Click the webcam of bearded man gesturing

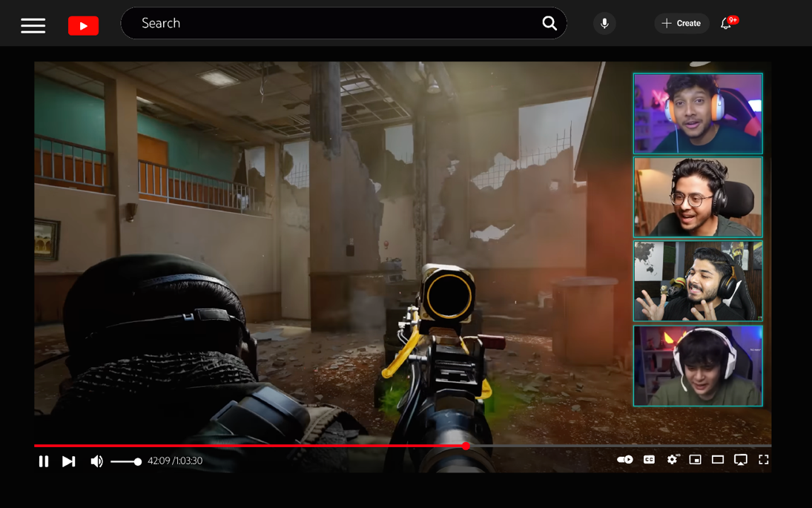coord(698,281)
